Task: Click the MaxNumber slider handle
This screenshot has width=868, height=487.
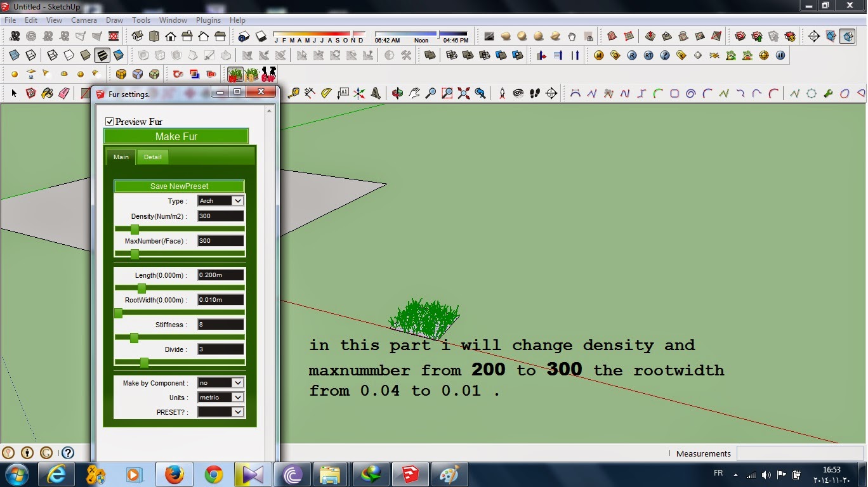Action: (x=135, y=254)
